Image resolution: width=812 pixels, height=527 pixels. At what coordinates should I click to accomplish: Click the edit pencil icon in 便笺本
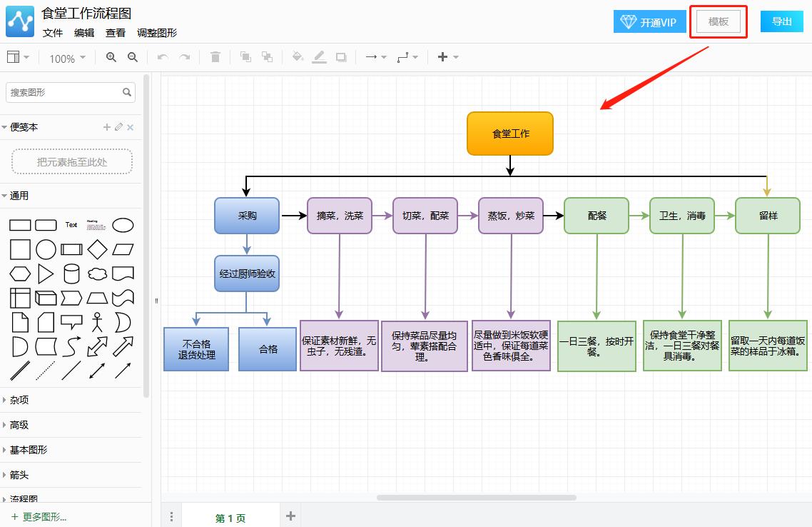click(118, 127)
